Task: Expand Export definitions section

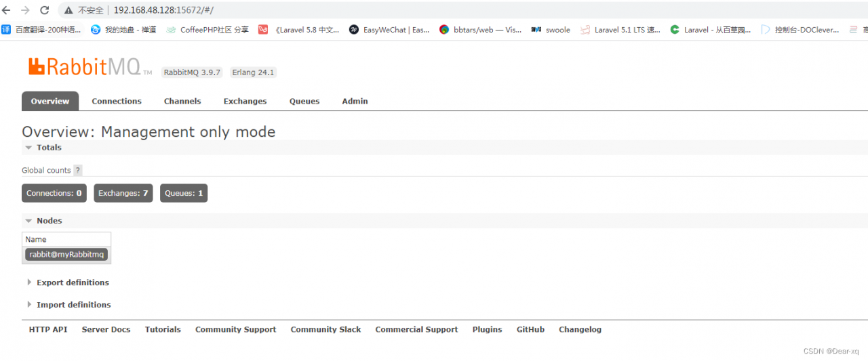Action: click(68, 282)
